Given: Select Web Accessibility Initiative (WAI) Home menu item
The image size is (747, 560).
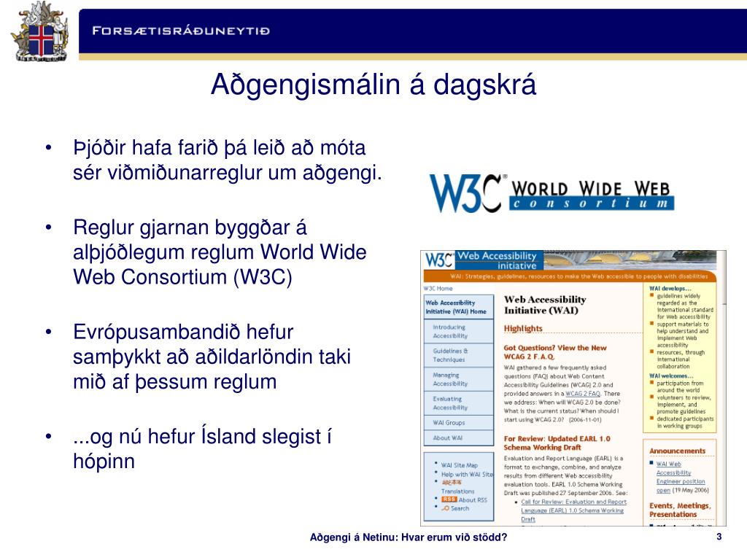Looking at the screenshot, I should pyautogui.click(x=458, y=307).
